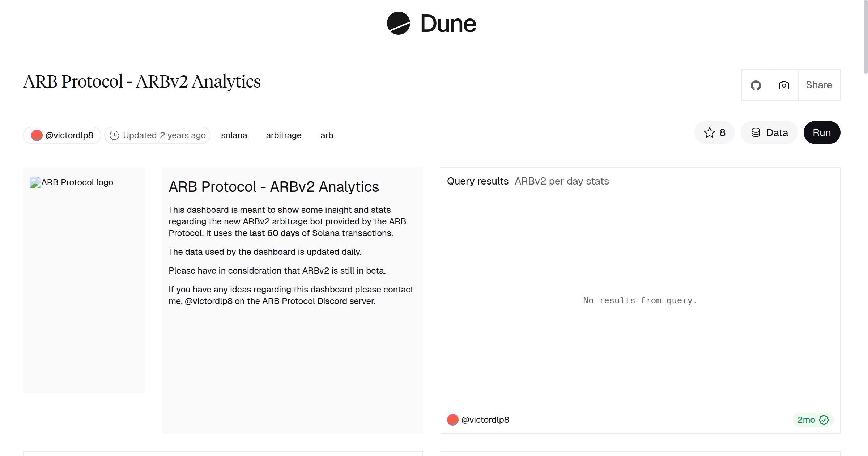868x456 pixels.
Task: Open the Discord link in the description
Action: (x=332, y=301)
